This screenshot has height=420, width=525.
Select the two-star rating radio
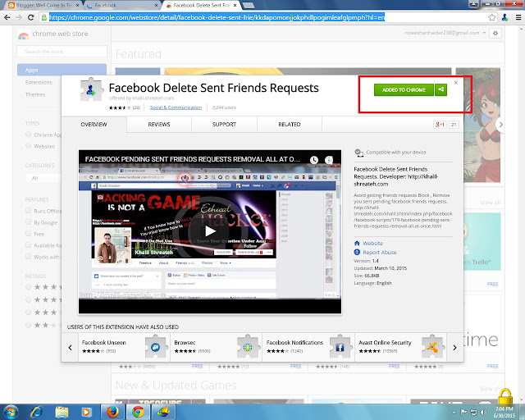(x=29, y=325)
